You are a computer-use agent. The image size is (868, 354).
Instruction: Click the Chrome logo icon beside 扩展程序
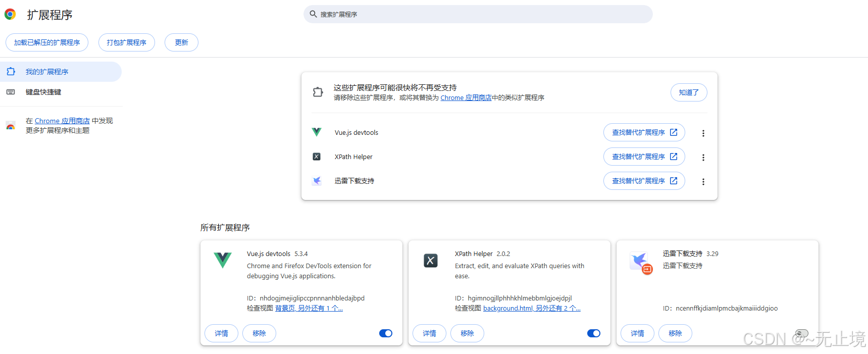[10, 14]
